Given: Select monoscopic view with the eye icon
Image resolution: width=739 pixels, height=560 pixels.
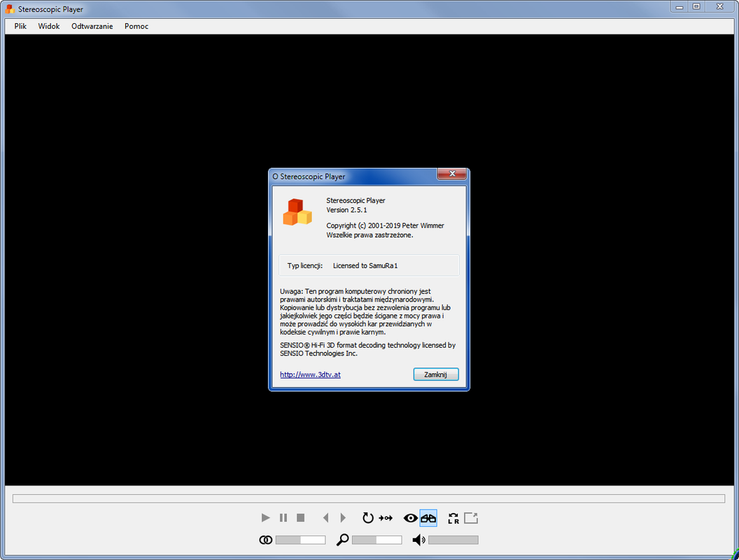Looking at the screenshot, I should click(411, 518).
